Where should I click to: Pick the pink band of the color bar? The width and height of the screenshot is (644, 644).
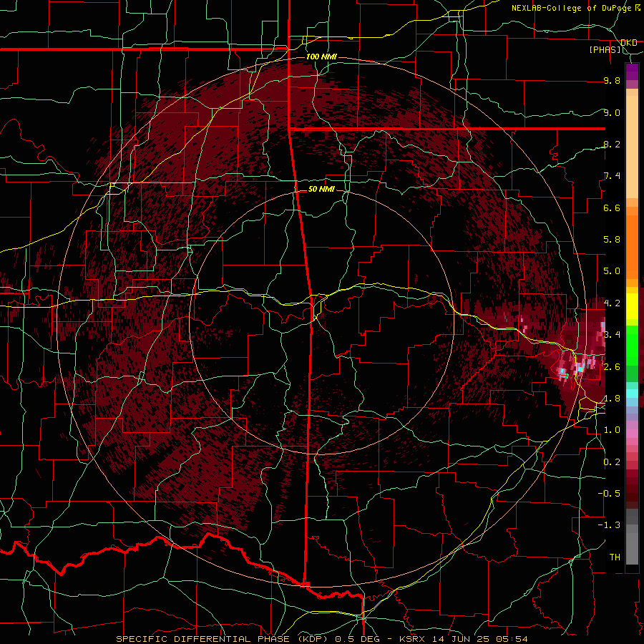[632, 434]
